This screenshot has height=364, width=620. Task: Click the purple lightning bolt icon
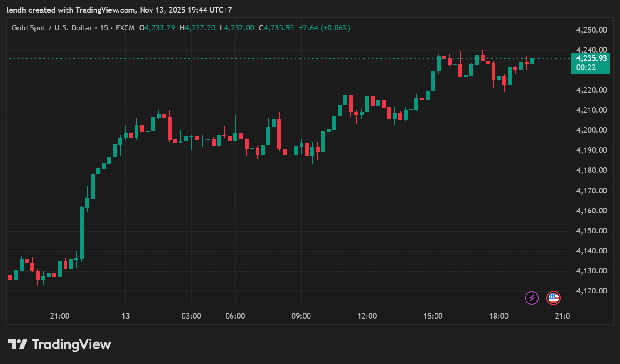pyautogui.click(x=532, y=298)
